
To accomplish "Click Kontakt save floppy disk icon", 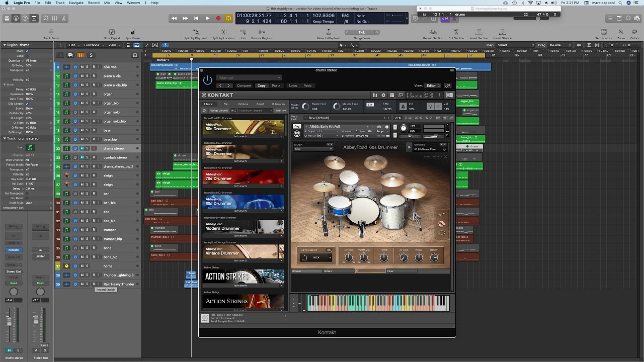I will pyautogui.click(x=375, y=95).
